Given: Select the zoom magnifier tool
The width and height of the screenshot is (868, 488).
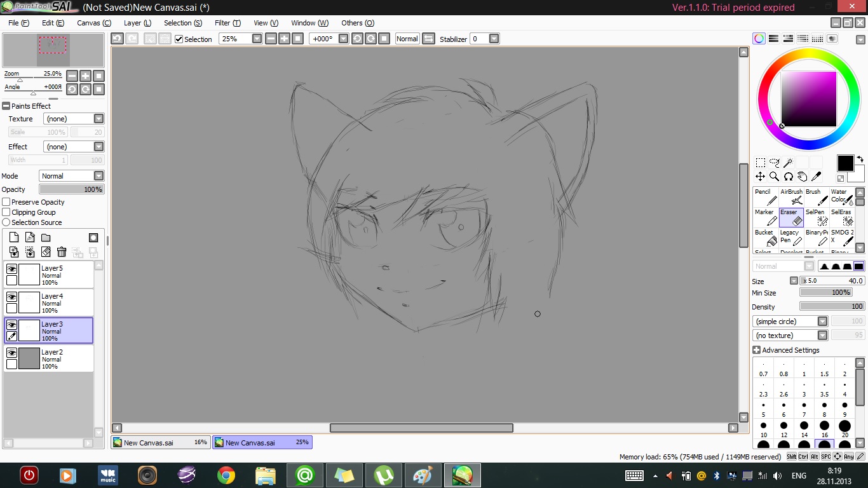Looking at the screenshot, I should click(x=774, y=177).
